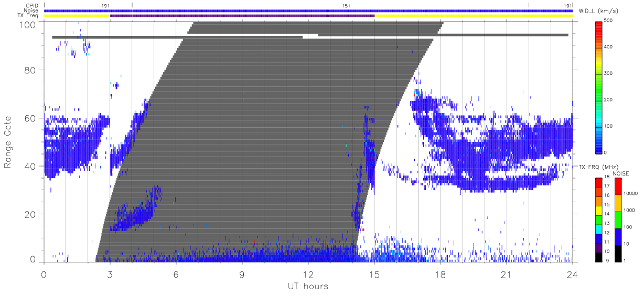Click the WID colorbar value "500"
Image resolution: width=644 pixels, height=297 pixels.
point(608,20)
